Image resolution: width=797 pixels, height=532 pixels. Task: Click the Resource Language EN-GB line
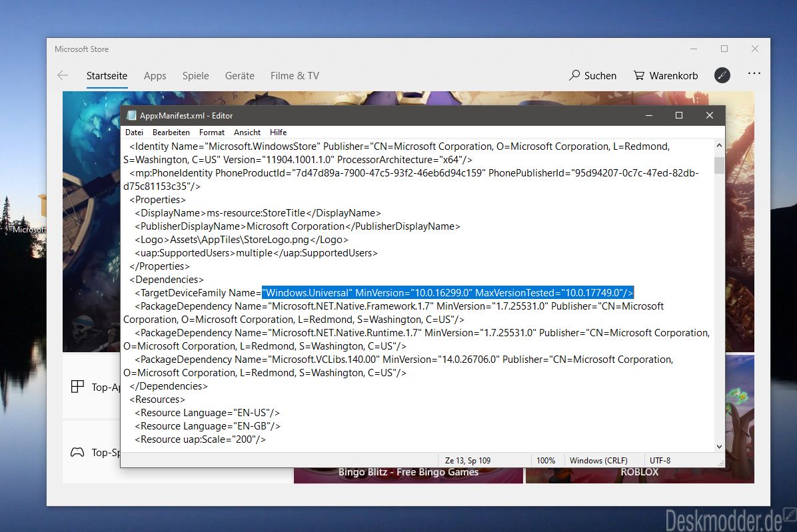tap(207, 426)
